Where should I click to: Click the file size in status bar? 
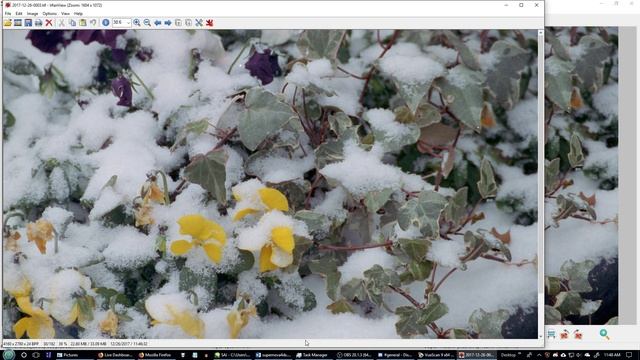click(x=88, y=344)
